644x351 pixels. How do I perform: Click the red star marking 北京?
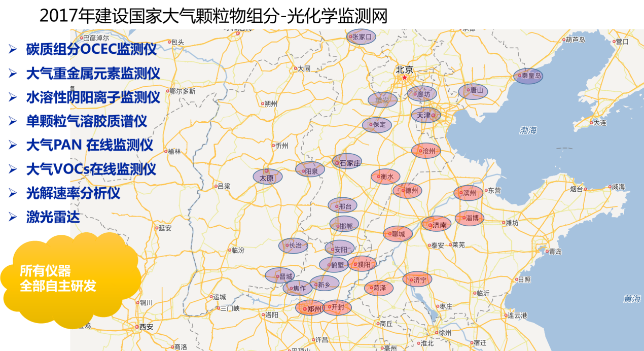405,78
